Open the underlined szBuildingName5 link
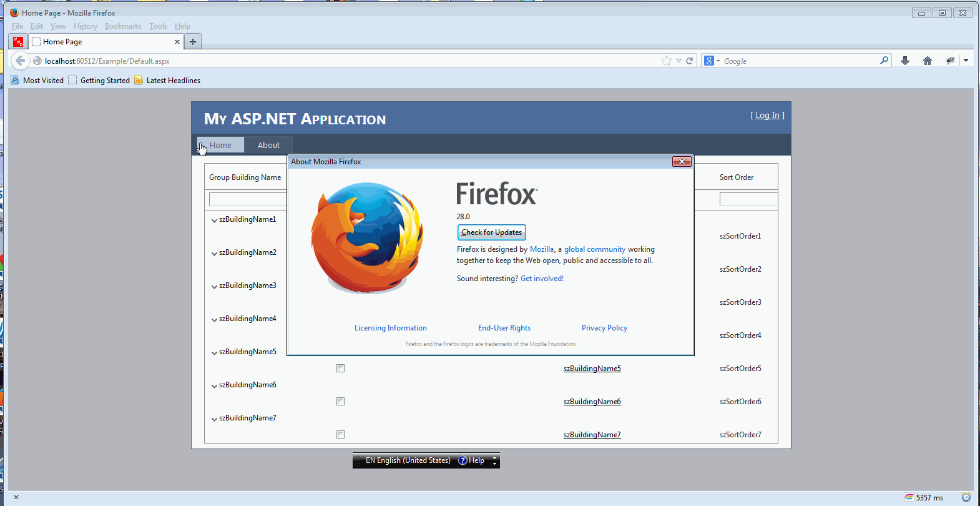The image size is (980, 506). point(592,369)
